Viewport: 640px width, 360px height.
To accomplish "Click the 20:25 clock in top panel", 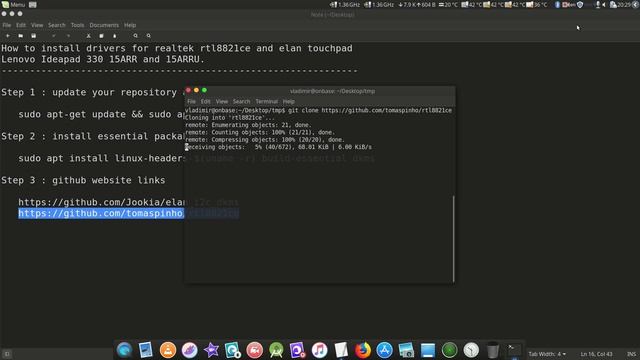I will click(624, 4).
